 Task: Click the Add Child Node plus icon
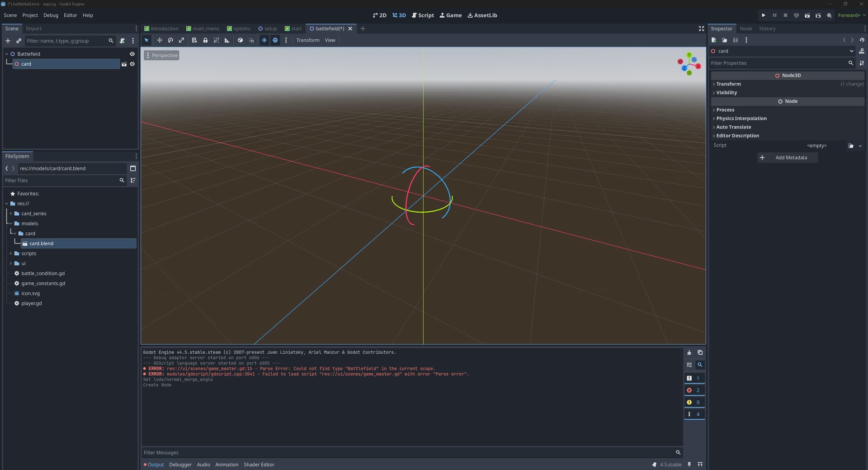[8, 41]
